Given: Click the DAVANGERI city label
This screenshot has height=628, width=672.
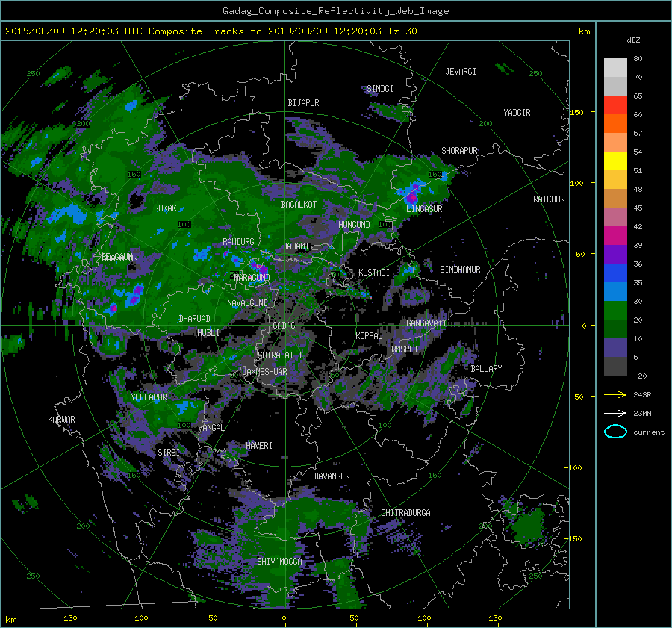Looking at the screenshot, I should 334,476.
